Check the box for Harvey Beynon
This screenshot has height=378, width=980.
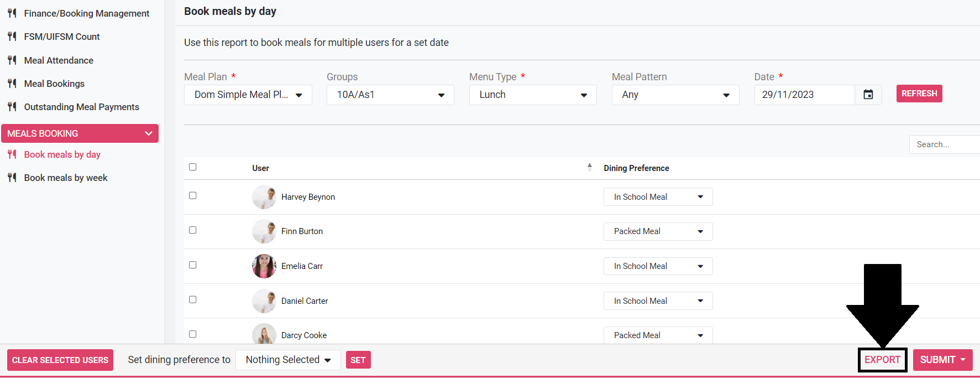pyautogui.click(x=193, y=195)
